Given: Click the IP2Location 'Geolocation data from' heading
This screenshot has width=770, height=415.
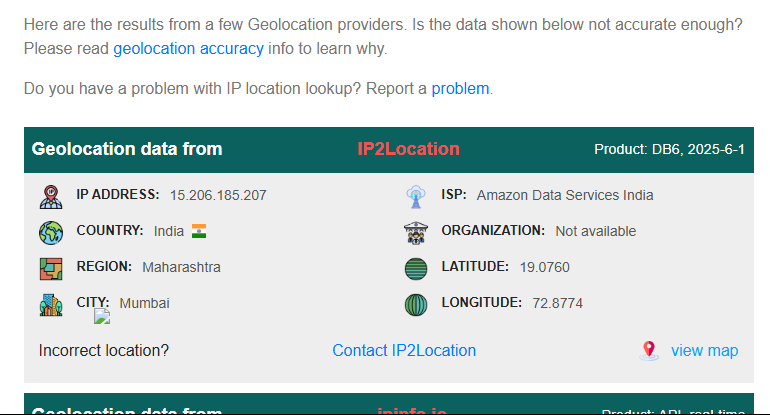Looking at the screenshot, I should tap(127, 149).
